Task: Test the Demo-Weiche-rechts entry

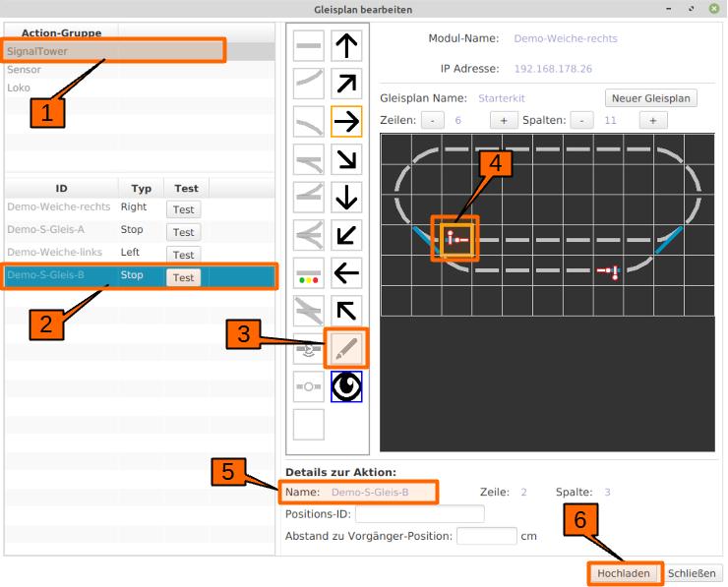Action: pyautogui.click(x=183, y=209)
